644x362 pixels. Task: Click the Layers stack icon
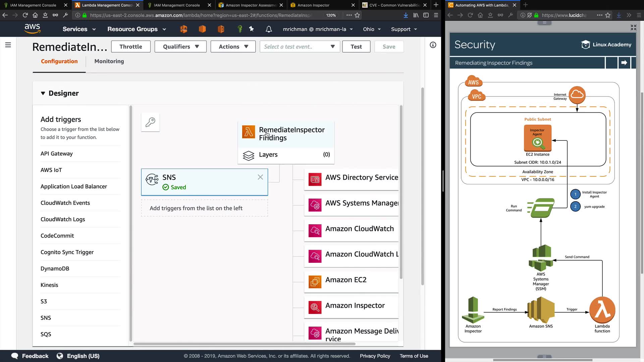coord(249,155)
